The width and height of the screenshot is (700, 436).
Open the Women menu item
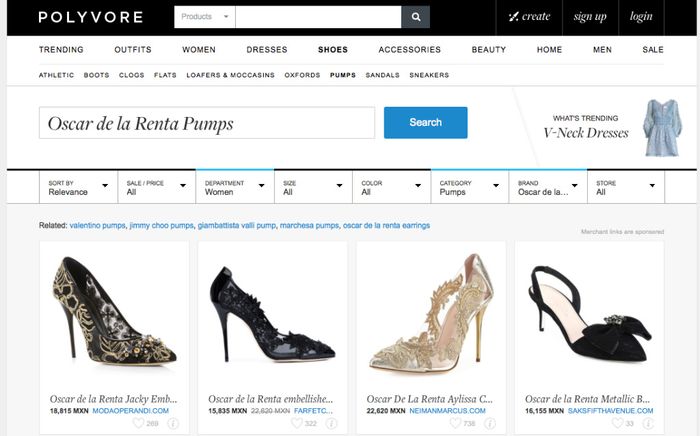pyautogui.click(x=199, y=50)
